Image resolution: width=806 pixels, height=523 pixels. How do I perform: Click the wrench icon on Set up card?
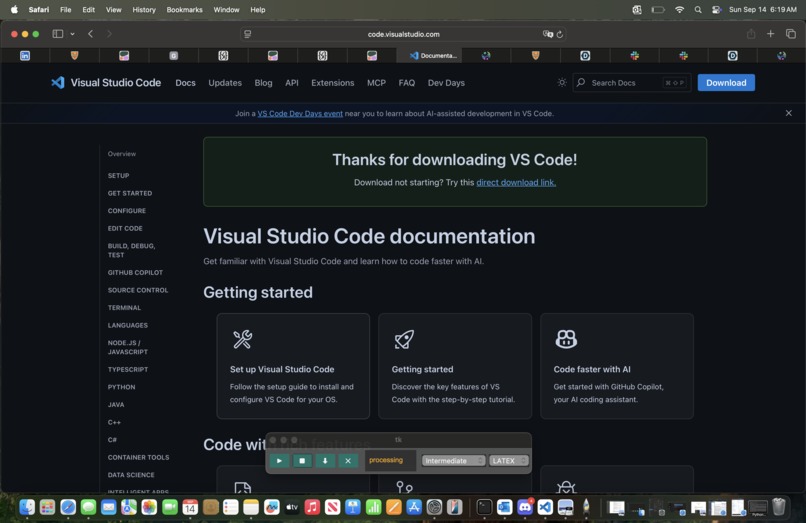pos(242,339)
